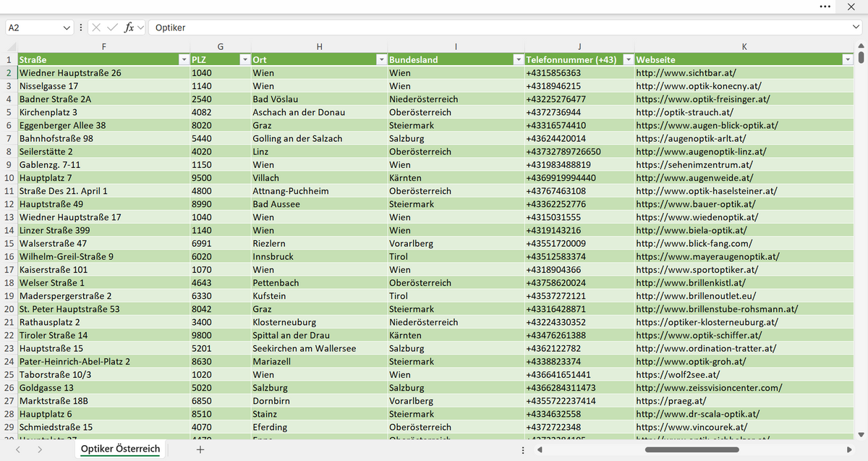Confirm the entry with the checkmark icon

click(x=113, y=28)
